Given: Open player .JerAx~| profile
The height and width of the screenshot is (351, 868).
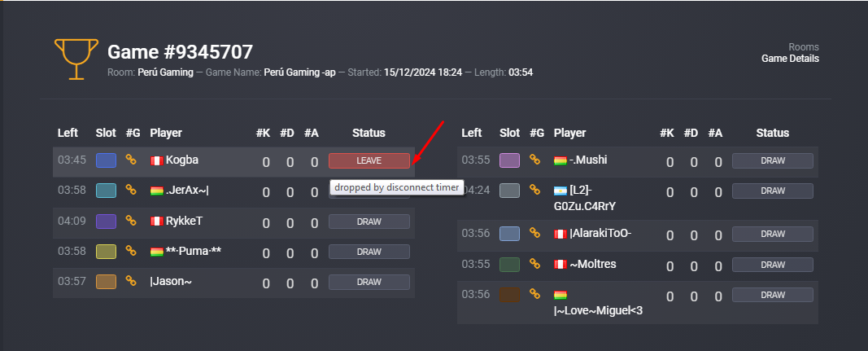Looking at the screenshot, I should click(x=187, y=191).
